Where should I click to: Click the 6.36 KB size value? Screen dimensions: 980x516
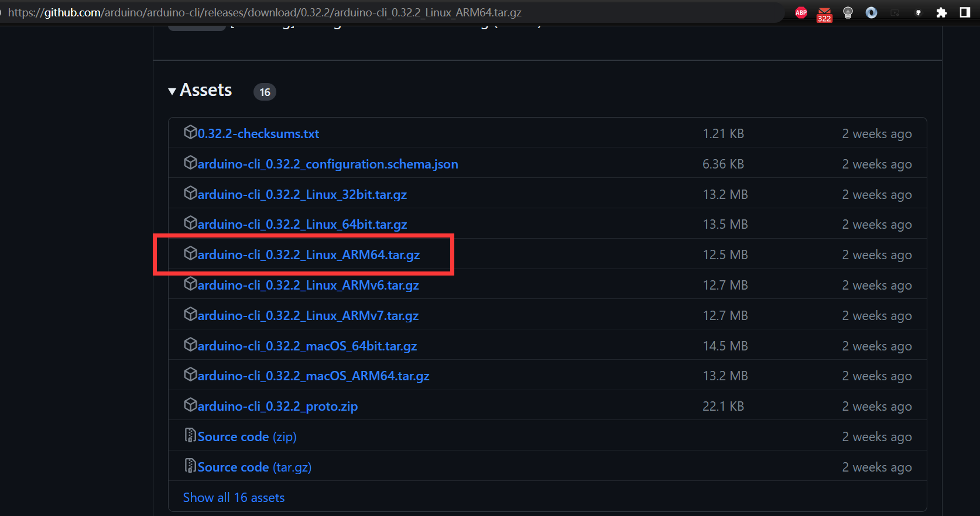(x=723, y=164)
